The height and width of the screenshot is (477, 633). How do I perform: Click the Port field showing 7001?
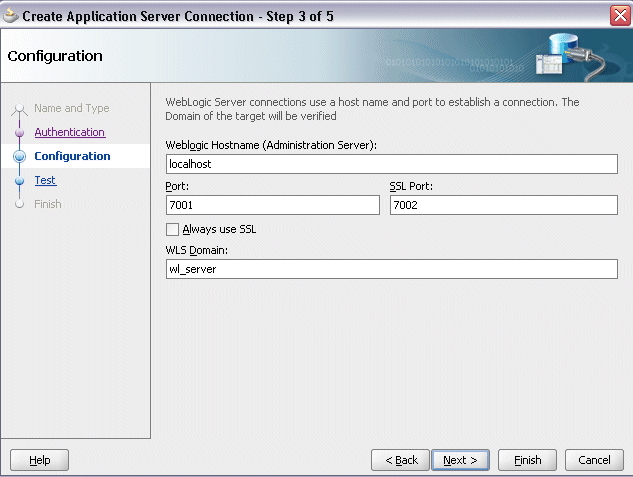[272, 205]
